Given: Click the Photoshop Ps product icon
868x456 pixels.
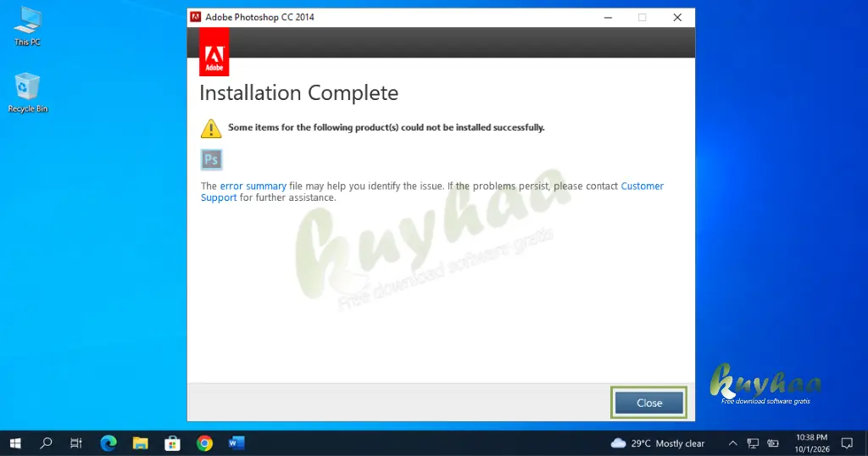Looking at the screenshot, I should [x=211, y=160].
